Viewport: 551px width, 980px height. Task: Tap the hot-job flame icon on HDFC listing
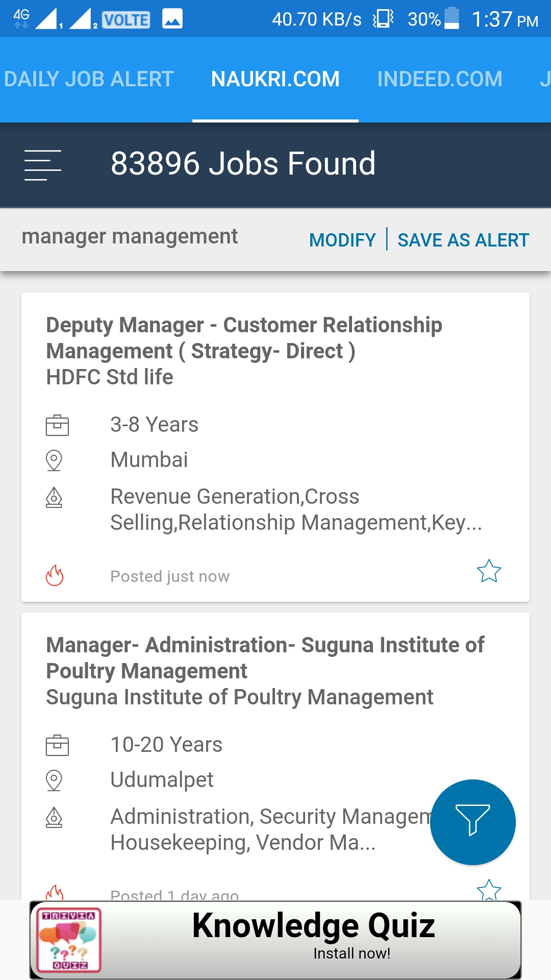(x=55, y=576)
